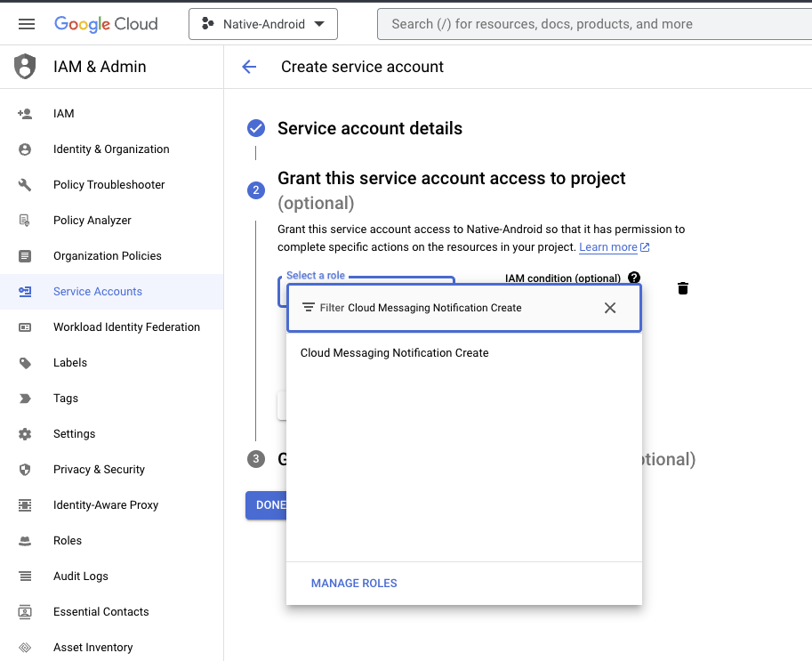This screenshot has width=812, height=661.
Task: Click the back arrow beside Create service account
Action: point(249,67)
